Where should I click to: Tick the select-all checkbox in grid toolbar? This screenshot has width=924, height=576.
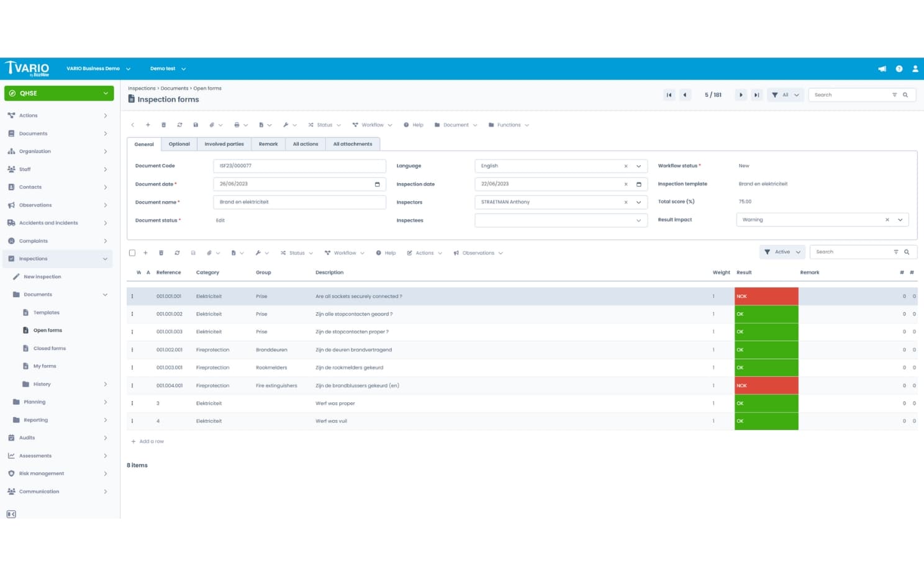[x=132, y=253]
